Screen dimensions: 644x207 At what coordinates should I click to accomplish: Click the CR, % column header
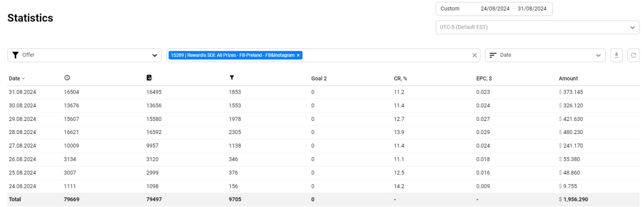pyautogui.click(x=400, y=79)
